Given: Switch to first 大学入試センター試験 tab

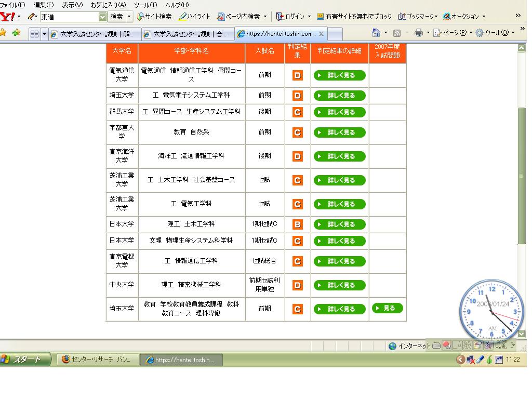Looking at the screenshot, I should tap(95, 34).
